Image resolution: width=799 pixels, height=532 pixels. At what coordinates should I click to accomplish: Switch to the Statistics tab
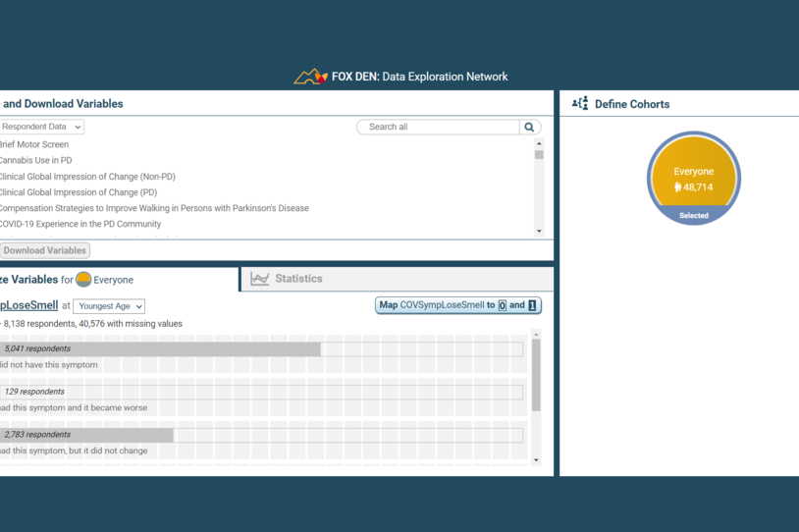tap(298, 279)
